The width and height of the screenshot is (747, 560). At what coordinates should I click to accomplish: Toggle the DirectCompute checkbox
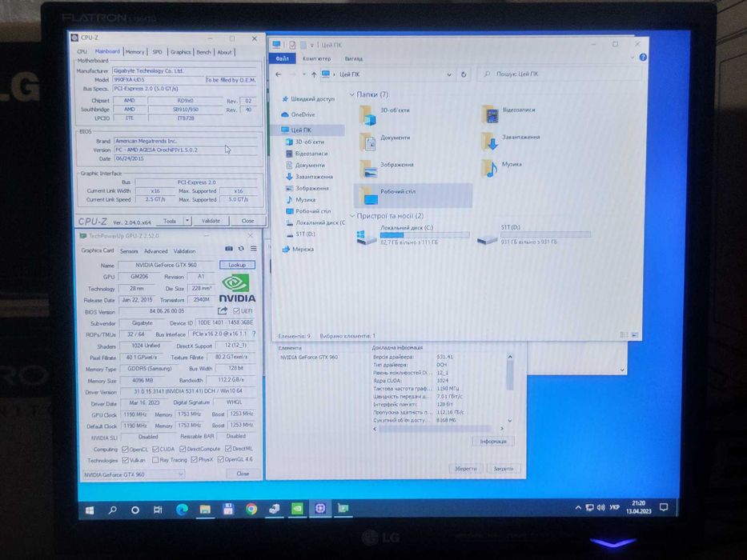183,449
